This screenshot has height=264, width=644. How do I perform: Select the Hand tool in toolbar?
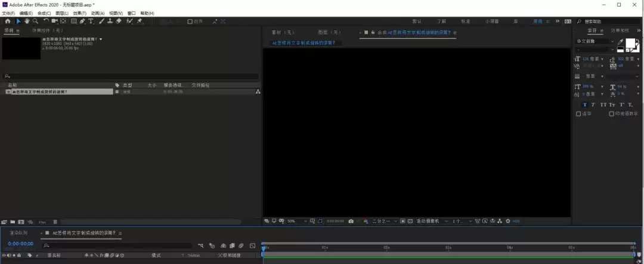[27, 21]
